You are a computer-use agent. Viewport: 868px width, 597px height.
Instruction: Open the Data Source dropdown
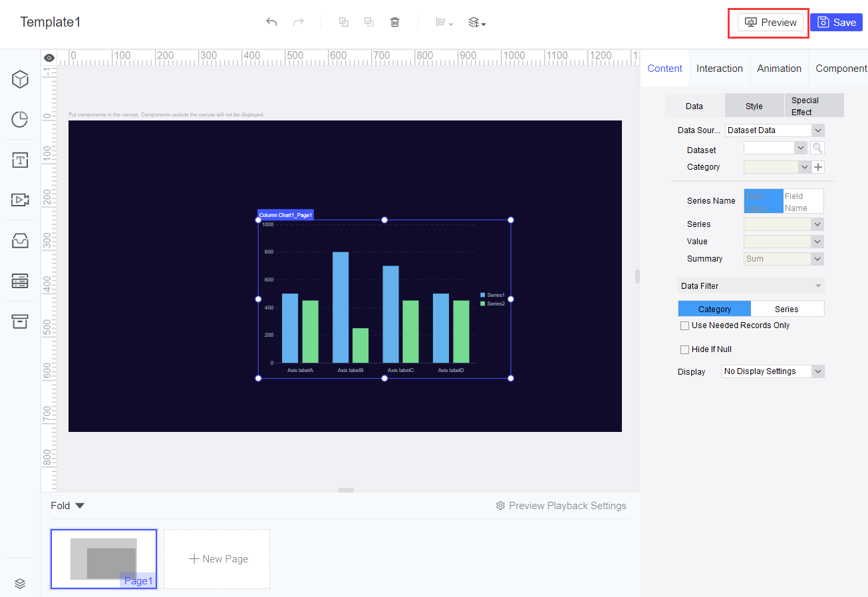coord(775,130)
